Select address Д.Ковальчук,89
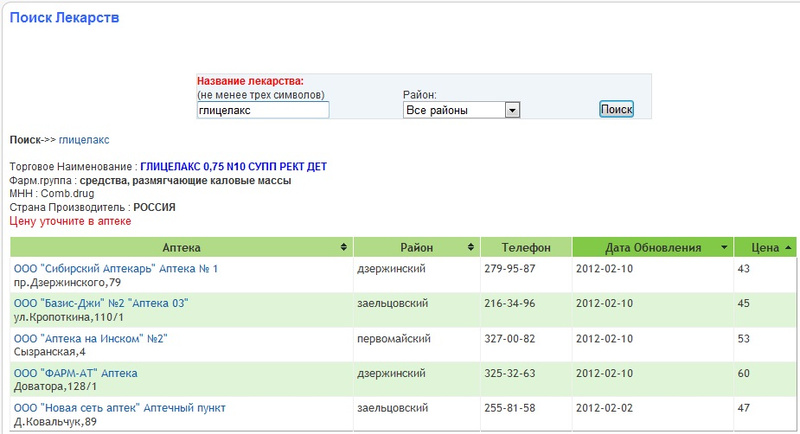800x434 pixels. [x=55, y=422]
